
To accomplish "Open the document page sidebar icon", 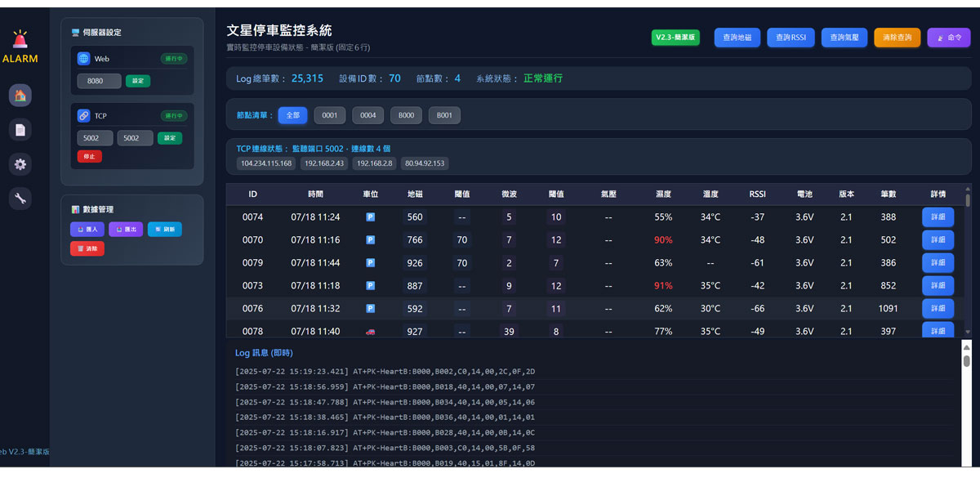I will [x=20, y=130].
